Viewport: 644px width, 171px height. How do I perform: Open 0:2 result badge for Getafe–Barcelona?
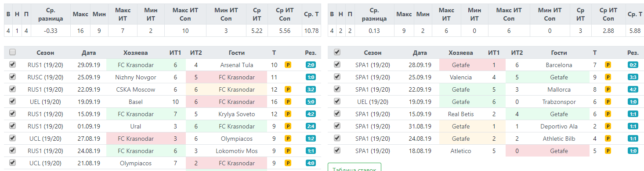(x=633, y=65)
